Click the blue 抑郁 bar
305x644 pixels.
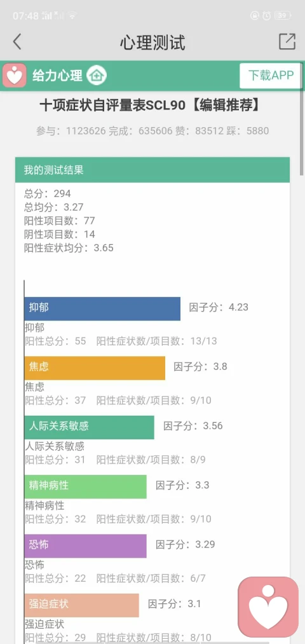[102, 308]
